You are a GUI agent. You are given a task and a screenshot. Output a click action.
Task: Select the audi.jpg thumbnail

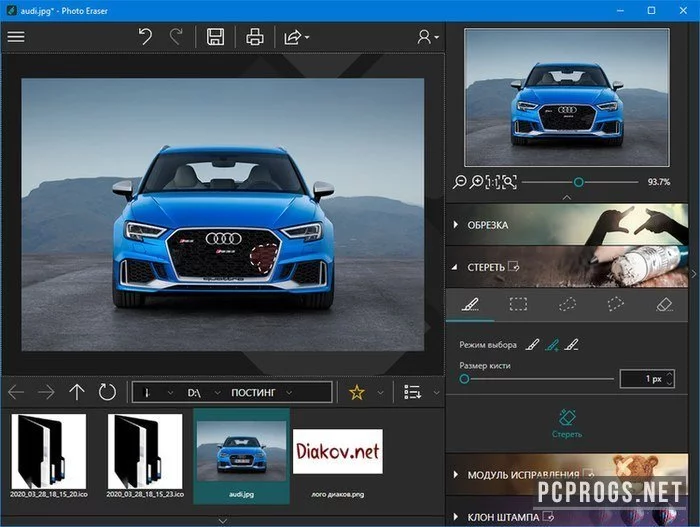click(242, 456)
